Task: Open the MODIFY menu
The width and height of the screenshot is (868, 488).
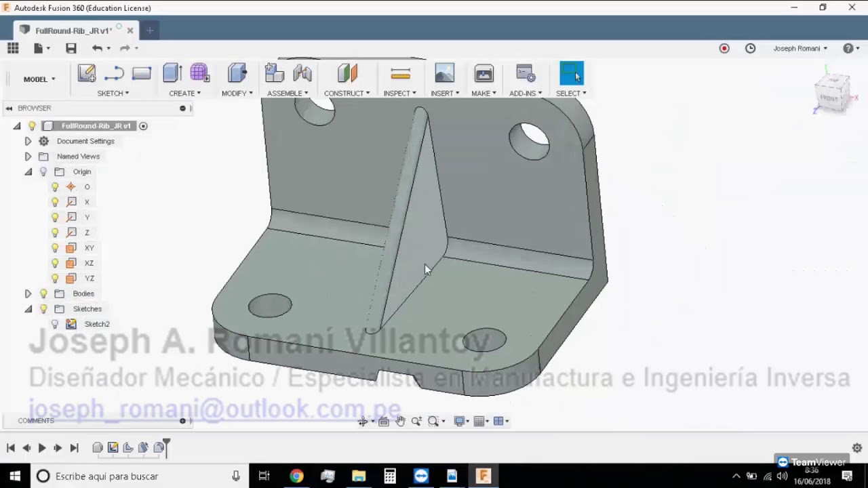Action: click(237, 94)
